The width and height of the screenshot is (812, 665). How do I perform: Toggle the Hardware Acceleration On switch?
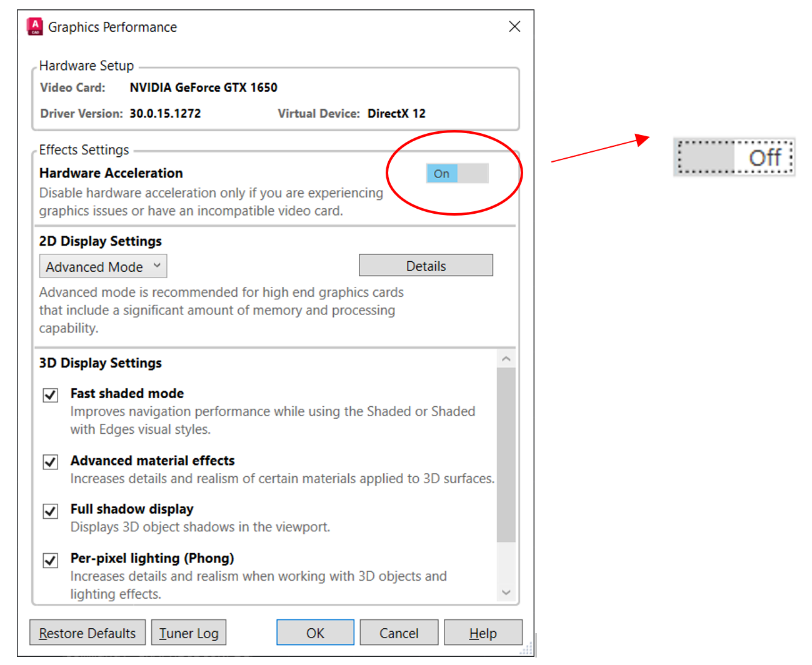point(457,174)
